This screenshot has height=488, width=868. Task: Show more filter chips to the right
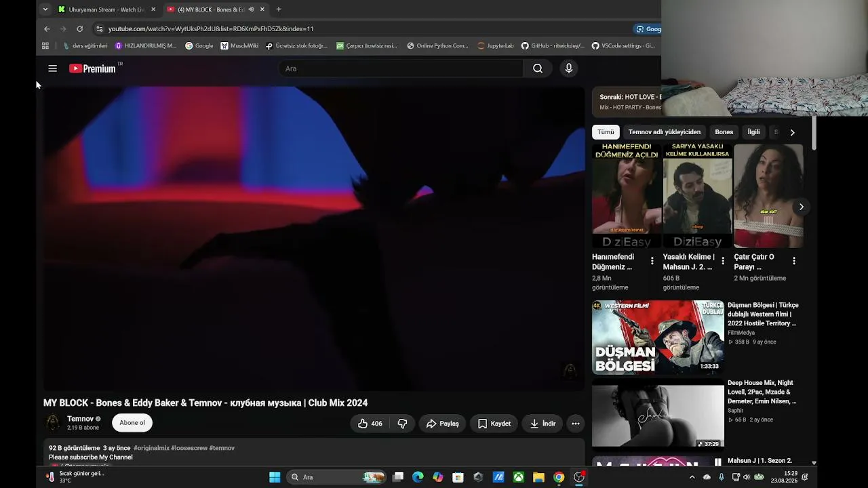coord(792,132)
